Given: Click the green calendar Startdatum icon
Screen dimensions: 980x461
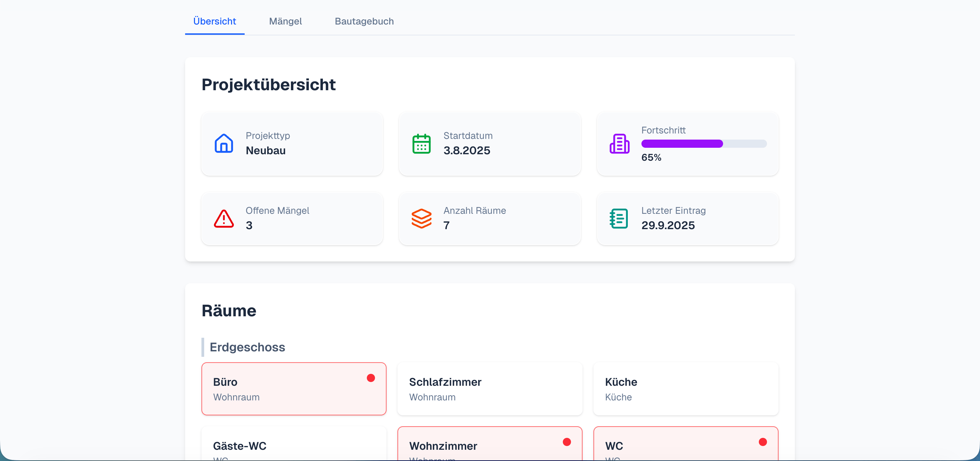Looking at the screenshot, I should (x=421, y=144).
